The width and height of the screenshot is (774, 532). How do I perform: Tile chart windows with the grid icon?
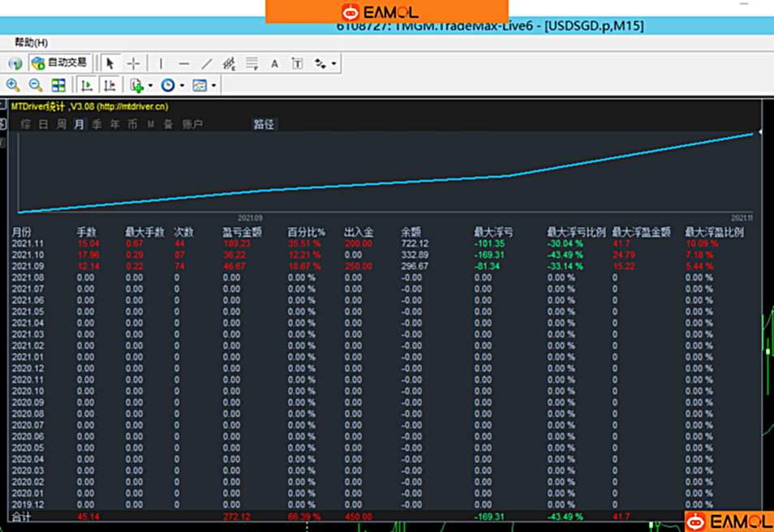(58, 85)
